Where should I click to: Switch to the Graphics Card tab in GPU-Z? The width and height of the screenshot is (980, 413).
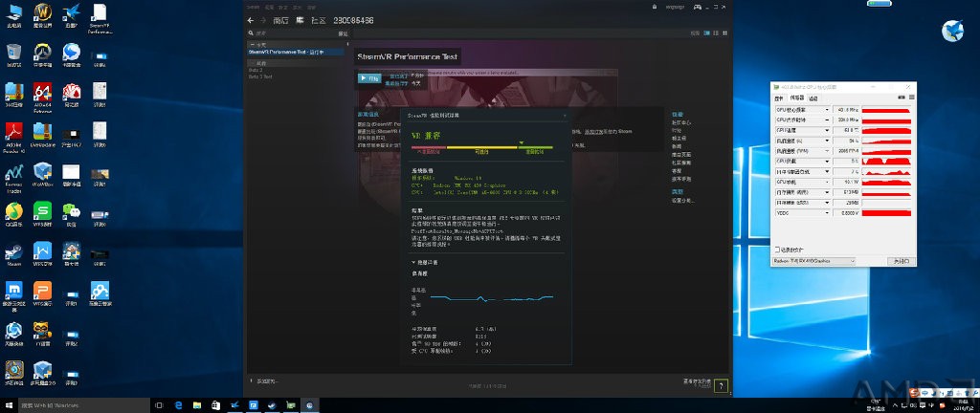point(779,98)
